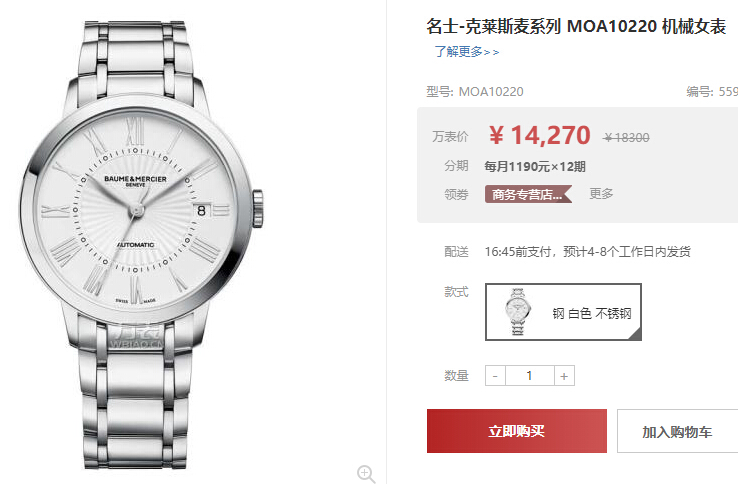Increase quantity with the plus button
The width and height of the screenshot is (738, 484).
tap(564, 376)
